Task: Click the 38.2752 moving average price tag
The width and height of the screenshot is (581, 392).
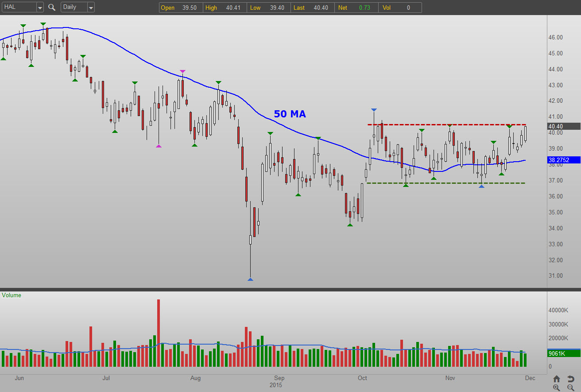Action: pyautogui.click(x=564, y=160)
